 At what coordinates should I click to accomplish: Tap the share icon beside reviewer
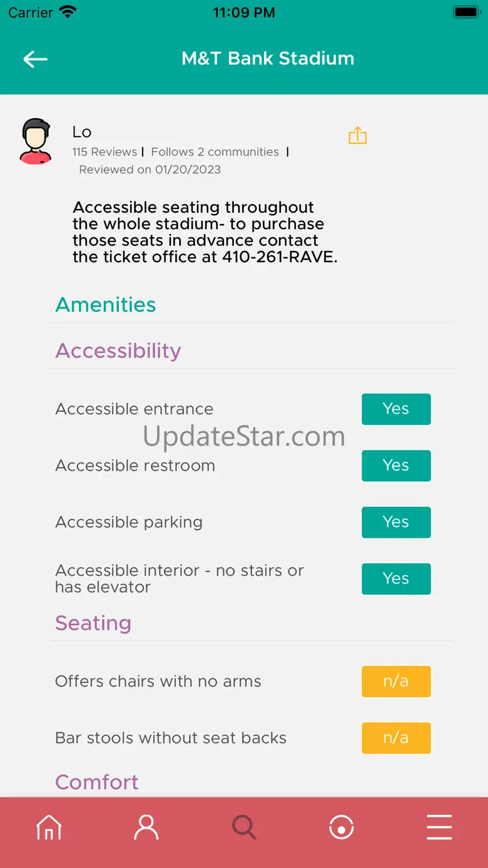(357, 136)
